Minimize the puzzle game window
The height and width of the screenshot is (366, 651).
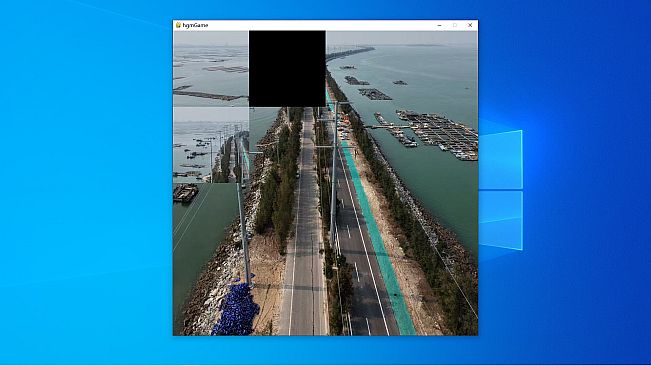(439, 25)
